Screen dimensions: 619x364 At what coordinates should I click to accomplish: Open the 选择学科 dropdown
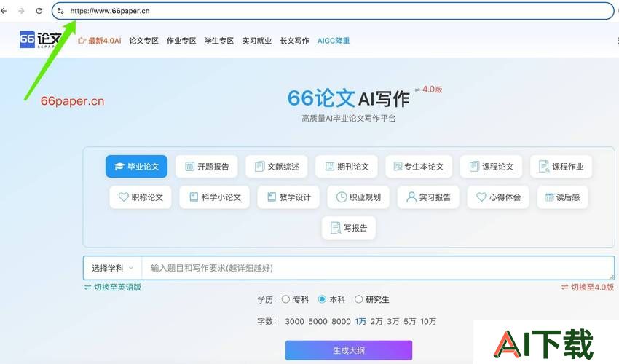pos(112,269)
